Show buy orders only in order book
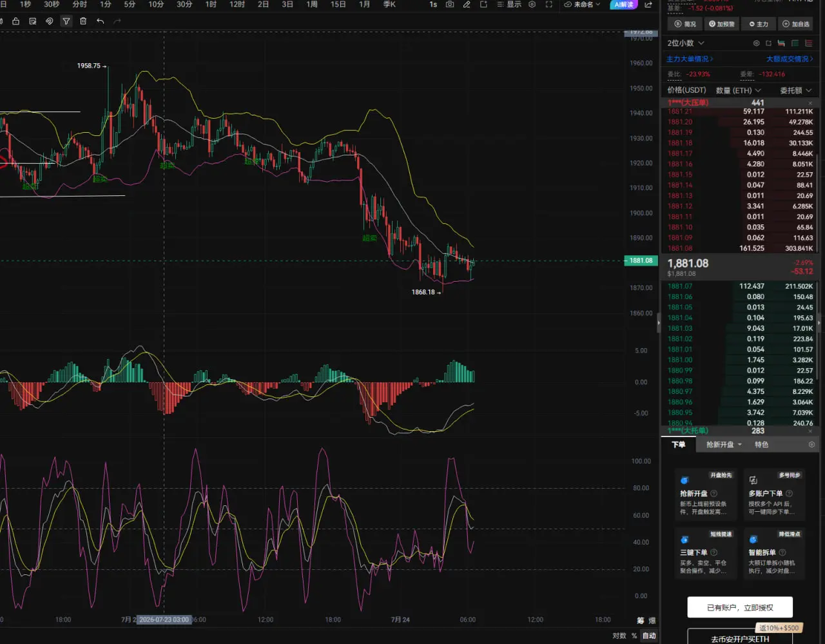Image resolution: width=825 pixels, height=644 pixels. 795,43
